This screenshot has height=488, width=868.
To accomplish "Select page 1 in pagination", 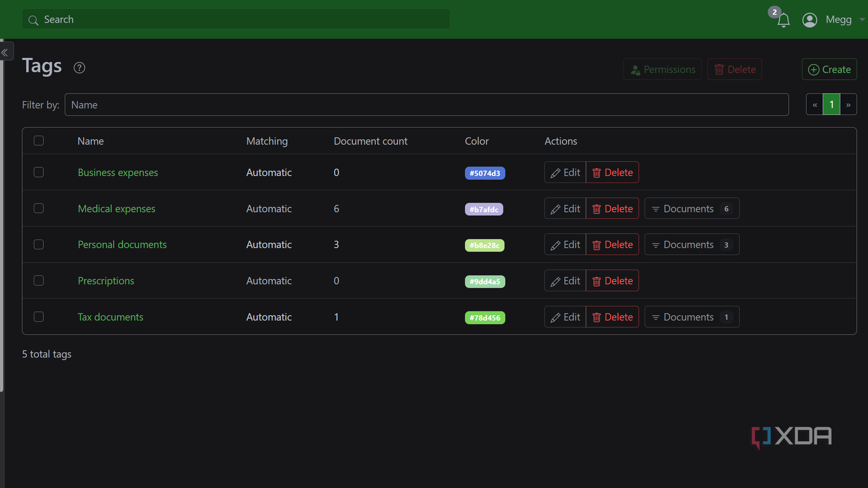I will pos(832,105).
